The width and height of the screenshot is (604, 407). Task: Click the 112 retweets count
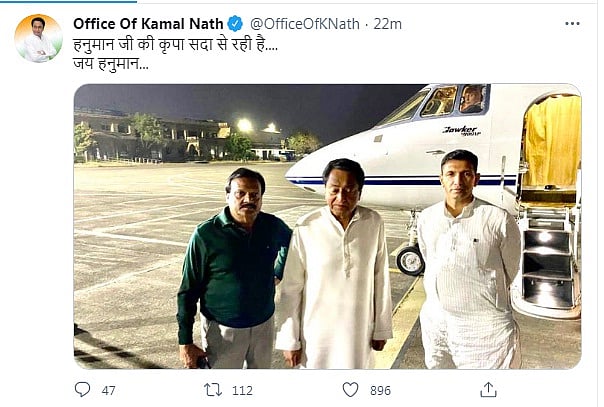coord(243,390)
